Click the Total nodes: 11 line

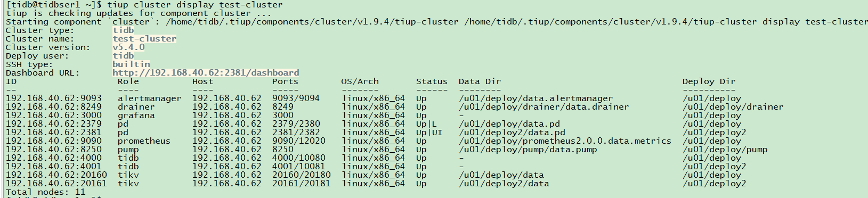(45, 192)
